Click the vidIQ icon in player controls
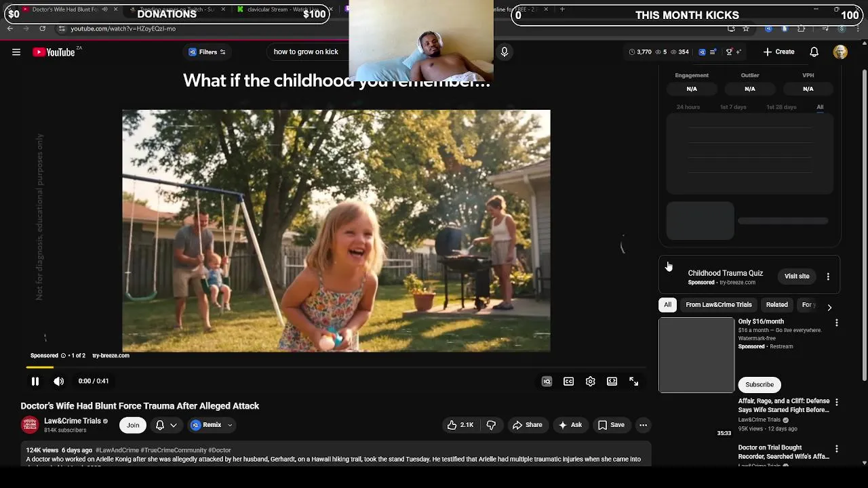This screenshot has width=868, height=488. pyautogui.click(x=547, y=382)
